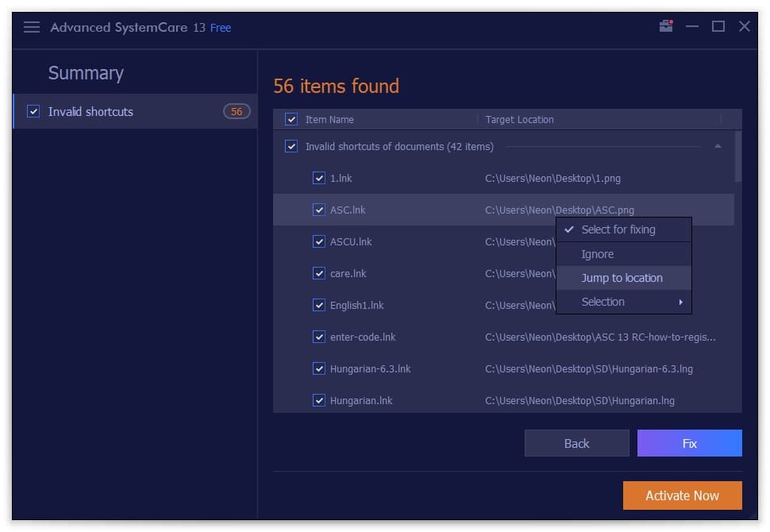770x532 pixels.
Task: Uncheck the 1.lnk item
Action: click(x=318, y=178)
